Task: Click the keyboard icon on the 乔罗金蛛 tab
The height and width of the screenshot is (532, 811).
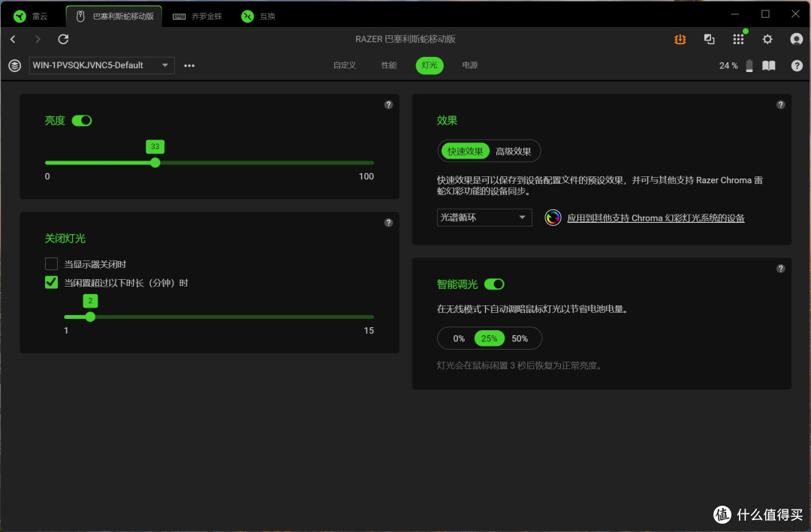Action: [x=179, y=17]
